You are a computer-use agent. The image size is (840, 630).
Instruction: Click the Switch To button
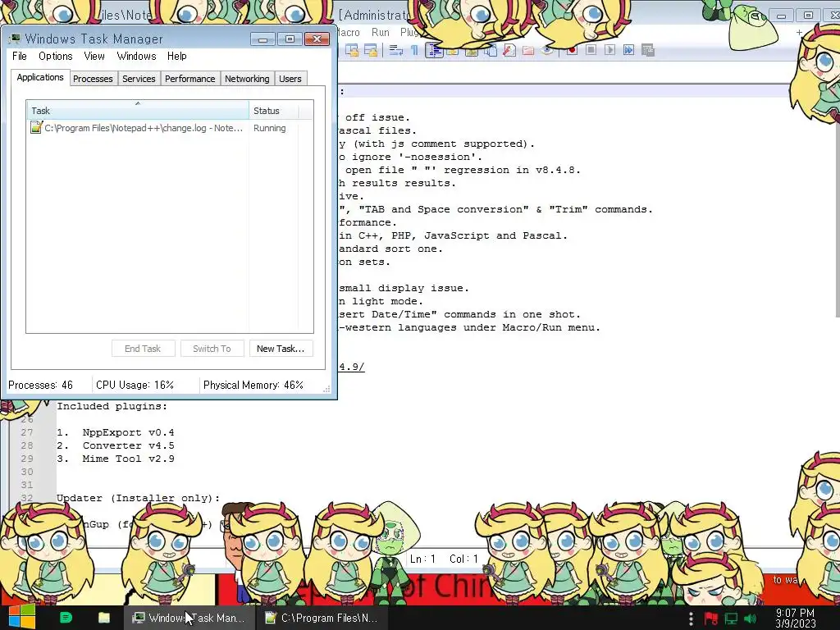tap(212, 349)
